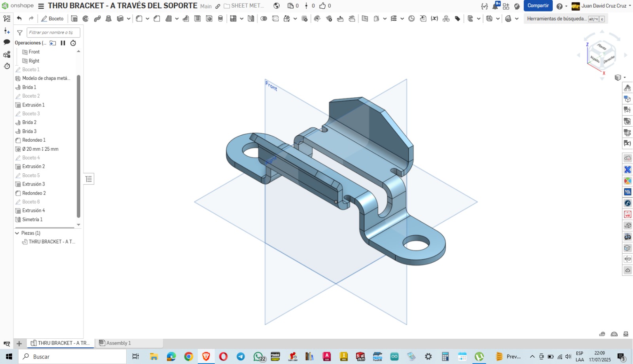633x364 pixels.
Task: Pause regeneration with rollback pause icon
Action: click(x=63, y=43)
